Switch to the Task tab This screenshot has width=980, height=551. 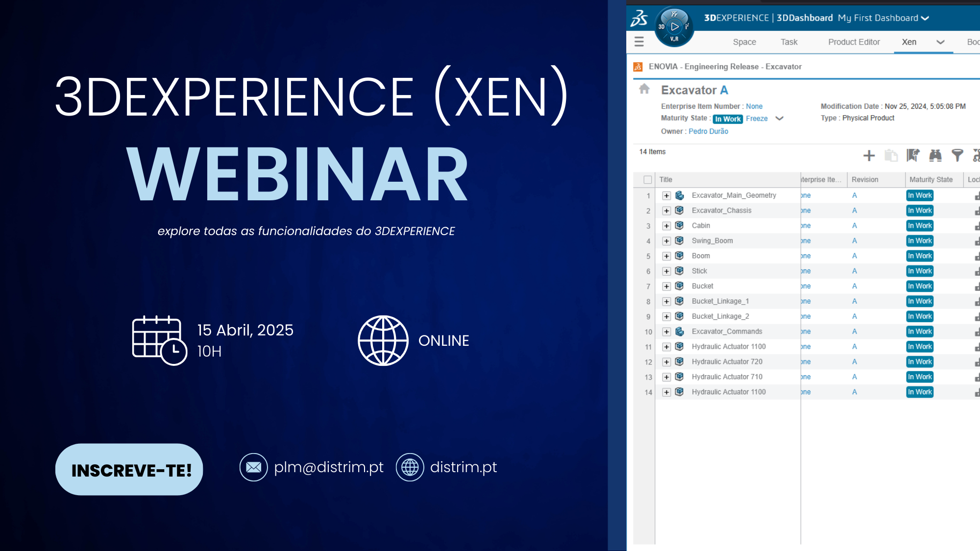789,42
